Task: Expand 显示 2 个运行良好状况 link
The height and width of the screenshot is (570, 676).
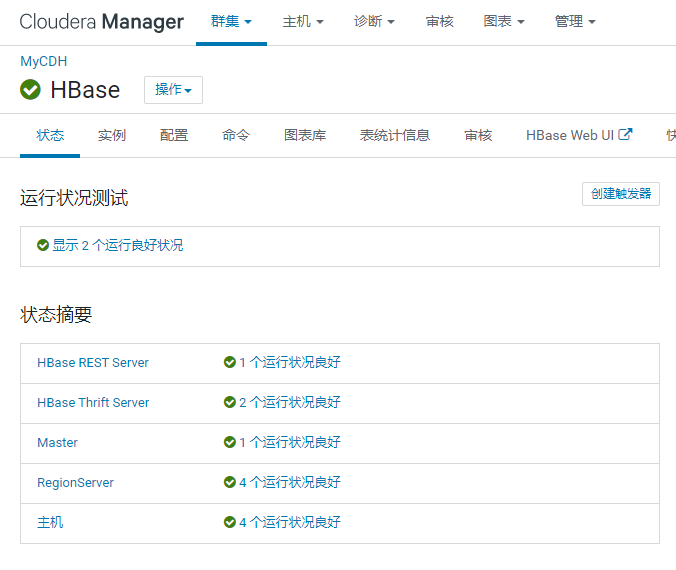Action: click(118, 245)
